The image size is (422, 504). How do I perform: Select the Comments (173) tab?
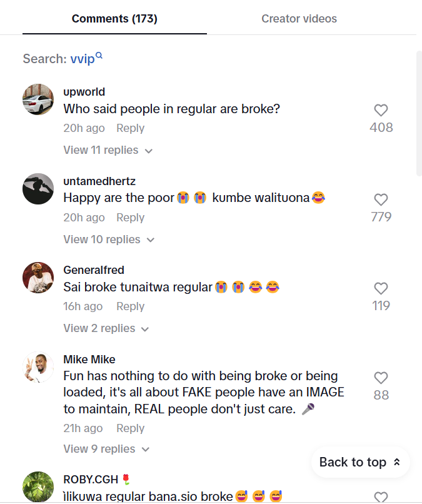[114, 19]
